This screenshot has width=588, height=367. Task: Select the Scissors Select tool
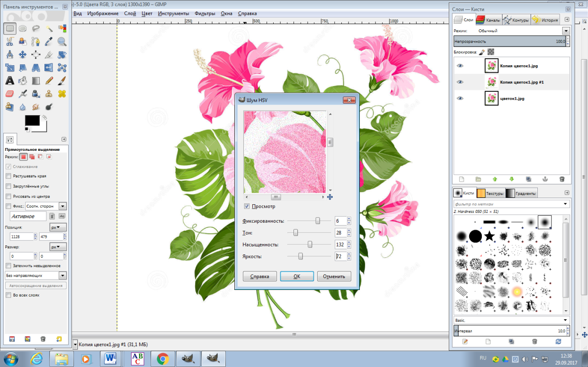pos(9,42)
